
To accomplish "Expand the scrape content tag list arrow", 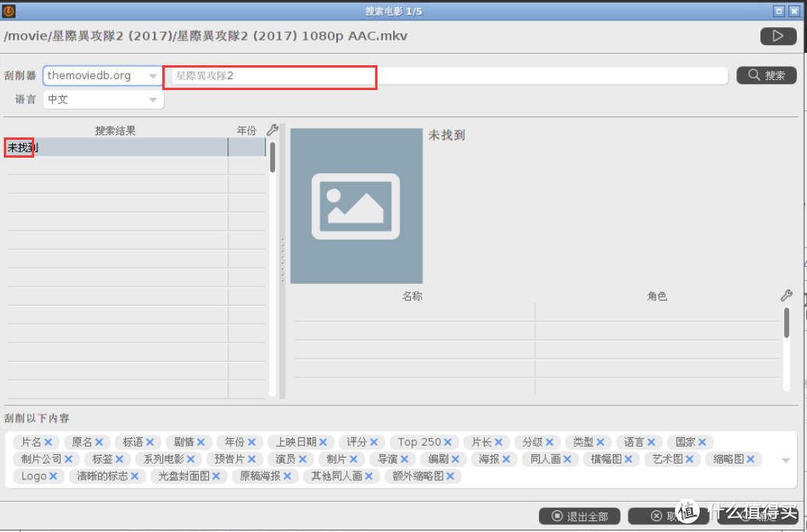I will [785, 460].
